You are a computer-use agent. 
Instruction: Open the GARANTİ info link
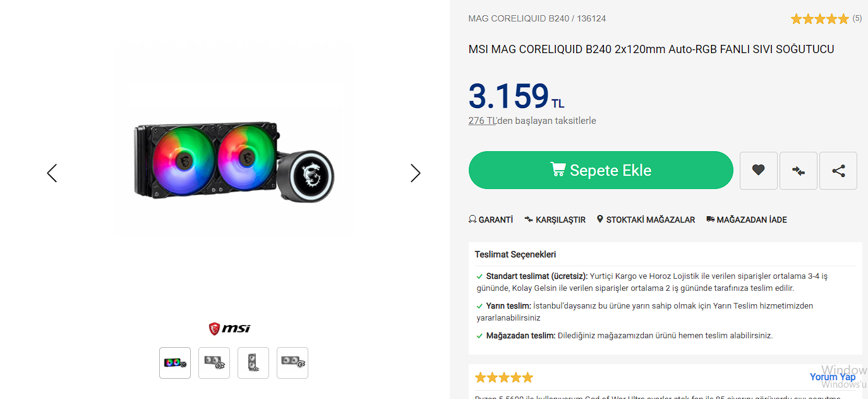491,220
